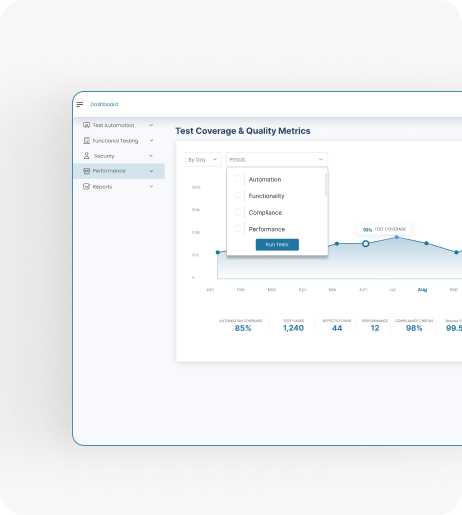Click the Jul peak data point
462x515 pixels.
click(x=397, y=237)
